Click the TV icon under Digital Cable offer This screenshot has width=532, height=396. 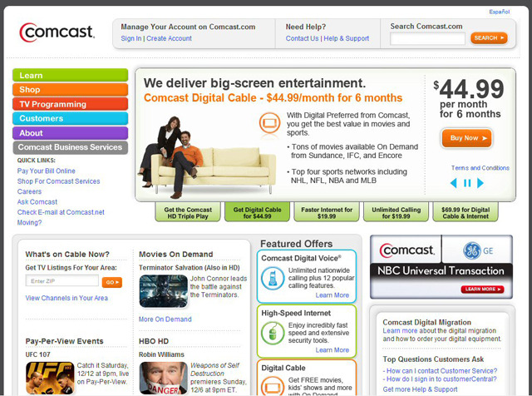pyautogui.click(x=273, y=387)
